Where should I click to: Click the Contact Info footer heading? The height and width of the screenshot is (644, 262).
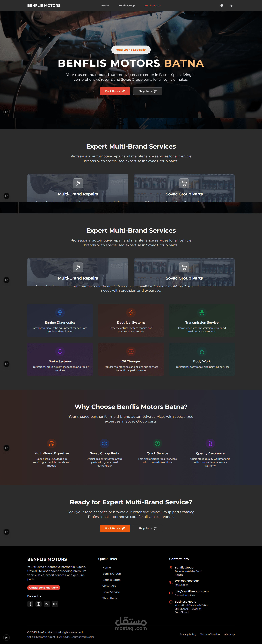tap(179, 559)
